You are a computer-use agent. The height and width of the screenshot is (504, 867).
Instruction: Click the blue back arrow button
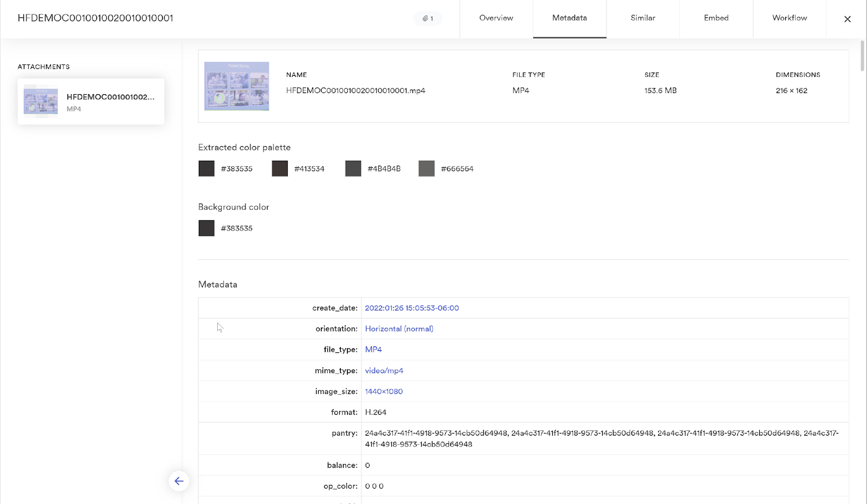click(x=179, y=481)
